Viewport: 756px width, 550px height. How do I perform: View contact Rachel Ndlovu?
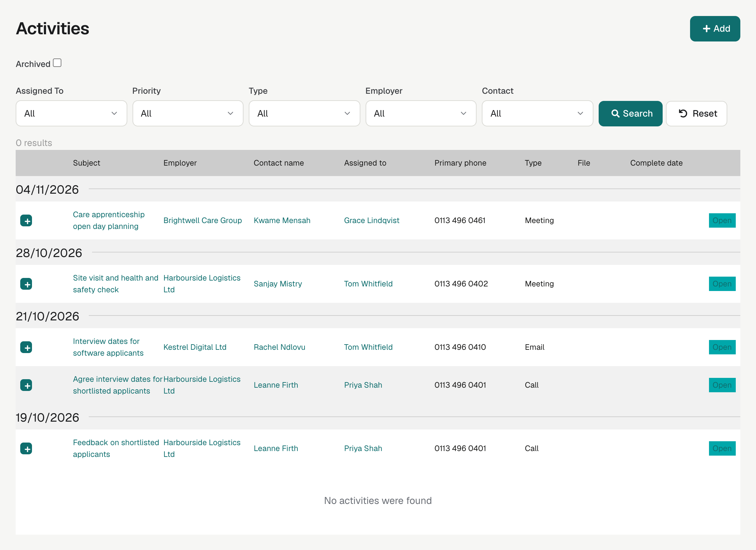pyautogui.click(x=279, y=347)
